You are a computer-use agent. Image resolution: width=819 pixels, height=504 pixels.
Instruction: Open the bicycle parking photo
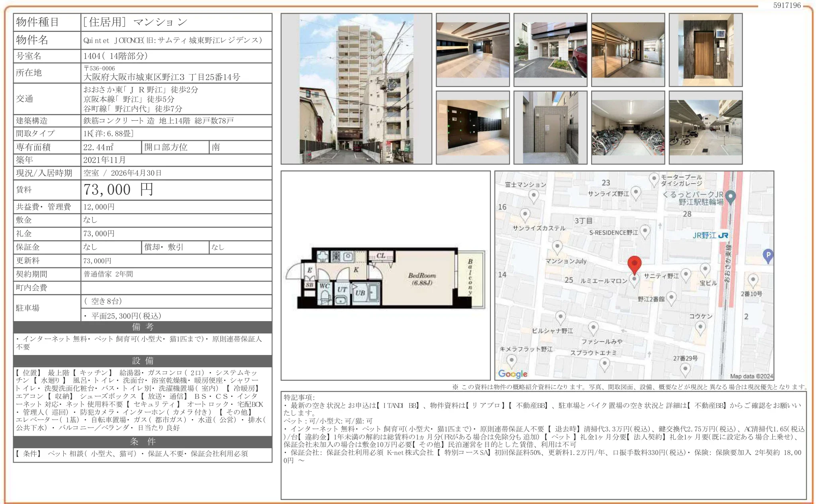[628, 127]
